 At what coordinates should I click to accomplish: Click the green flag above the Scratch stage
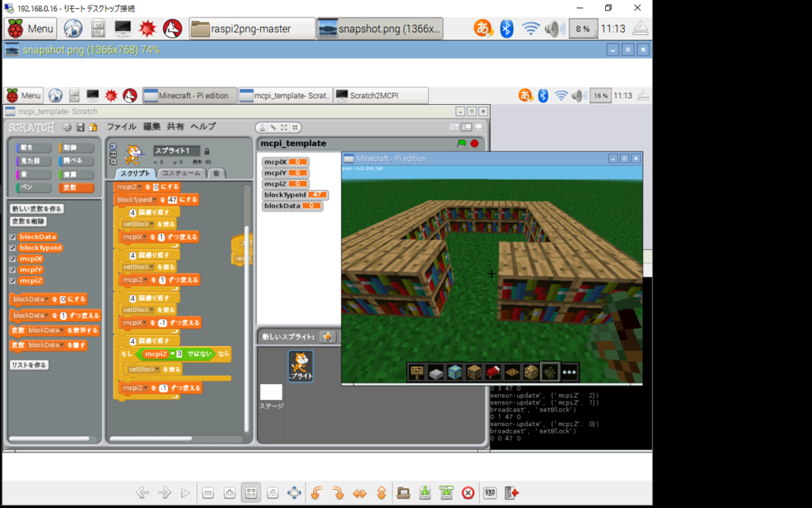tap(462, 143)
